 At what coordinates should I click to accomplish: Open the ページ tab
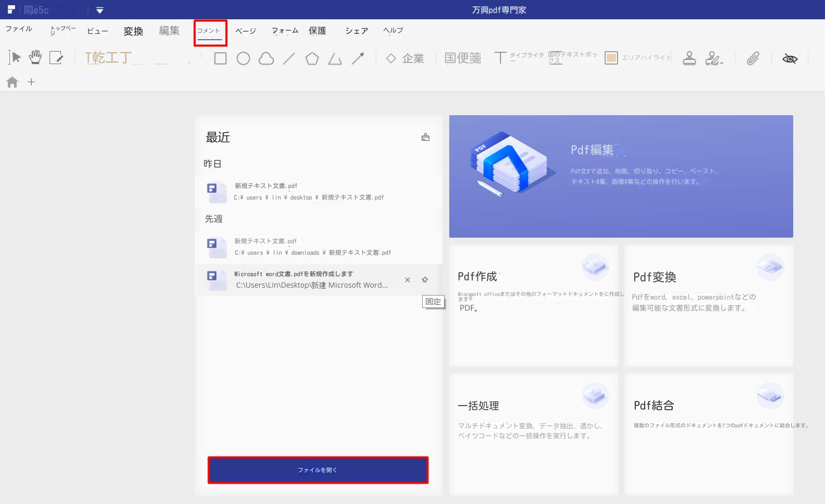tap(245, 31)
